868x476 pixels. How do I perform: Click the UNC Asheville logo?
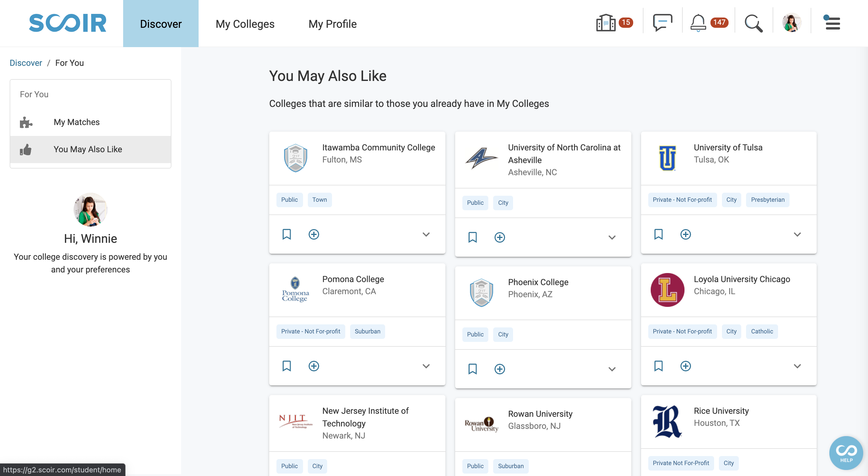(x=481, y=158)
